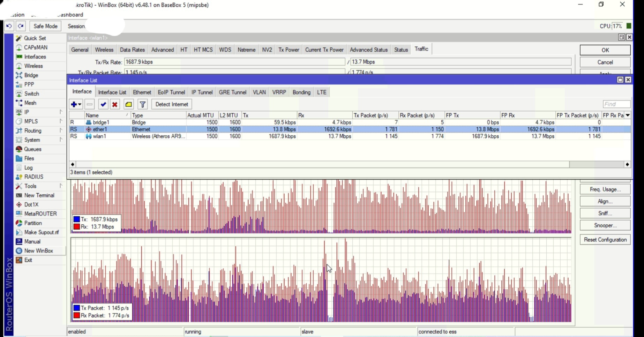Toggle Safe Mode
This screenshot has height=337, width=644.
[x=45, y=26]
